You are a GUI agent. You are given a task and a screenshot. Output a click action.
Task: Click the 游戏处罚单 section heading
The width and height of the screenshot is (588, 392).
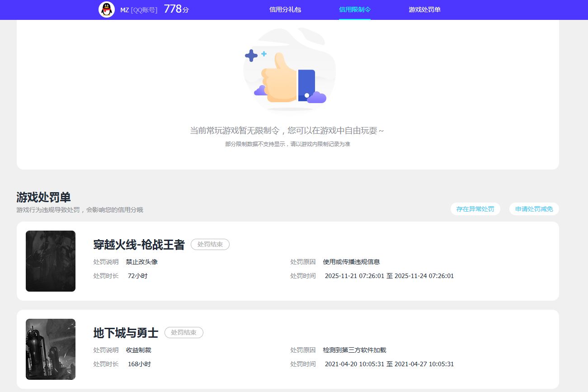[44, 198]
